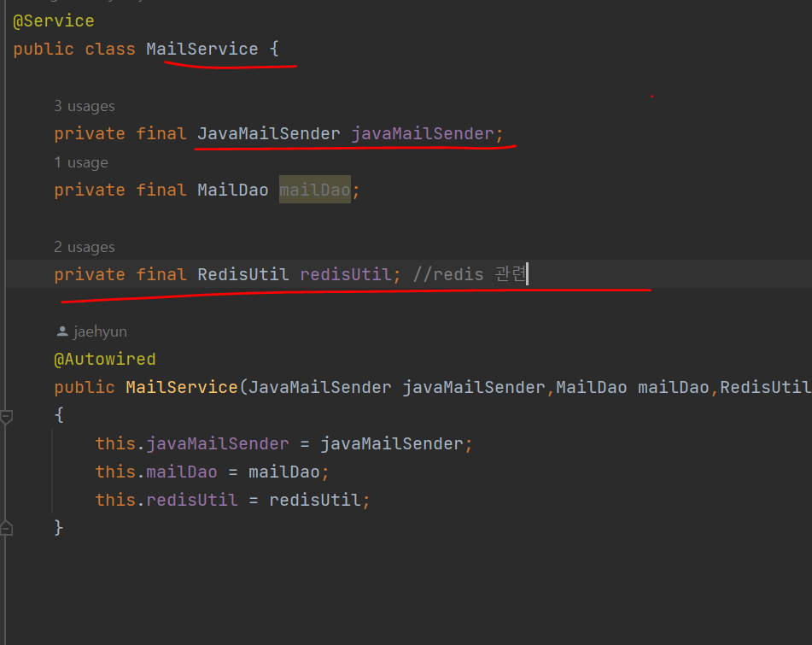Click the @Autowired annotation
The width and height of the screenshot is (812, 645).
pos(105,360)
